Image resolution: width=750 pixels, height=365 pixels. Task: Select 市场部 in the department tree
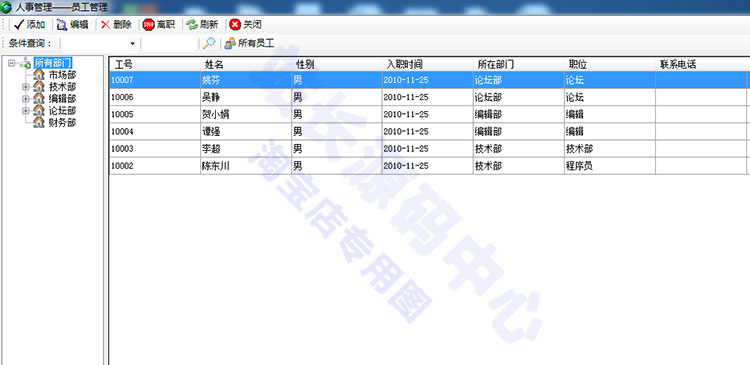point(62,75)
